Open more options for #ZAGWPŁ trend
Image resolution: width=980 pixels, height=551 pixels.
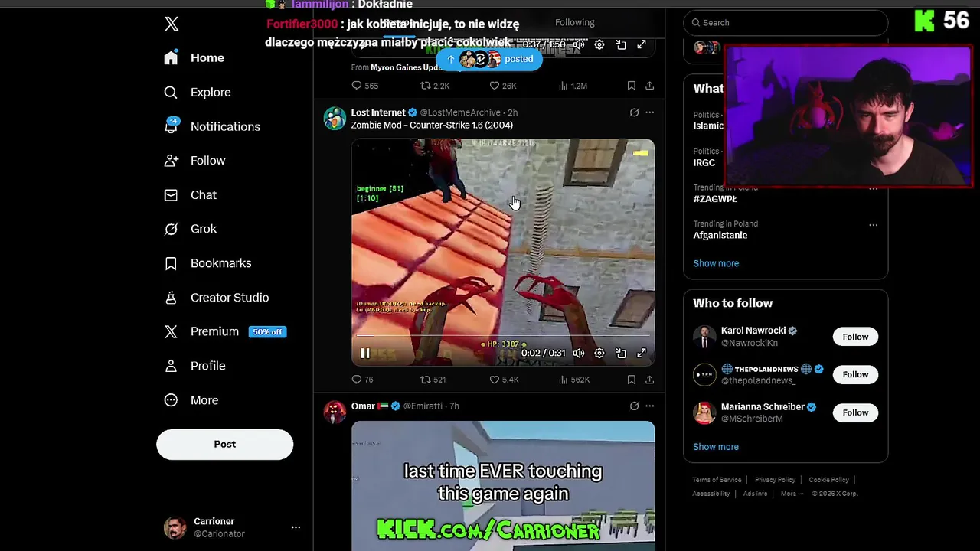[873, 189]
